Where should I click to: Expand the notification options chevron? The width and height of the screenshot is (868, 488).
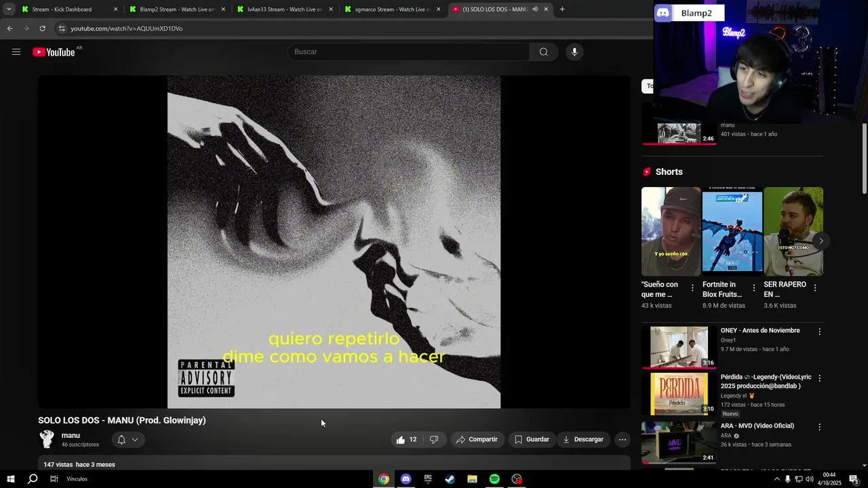135,439
